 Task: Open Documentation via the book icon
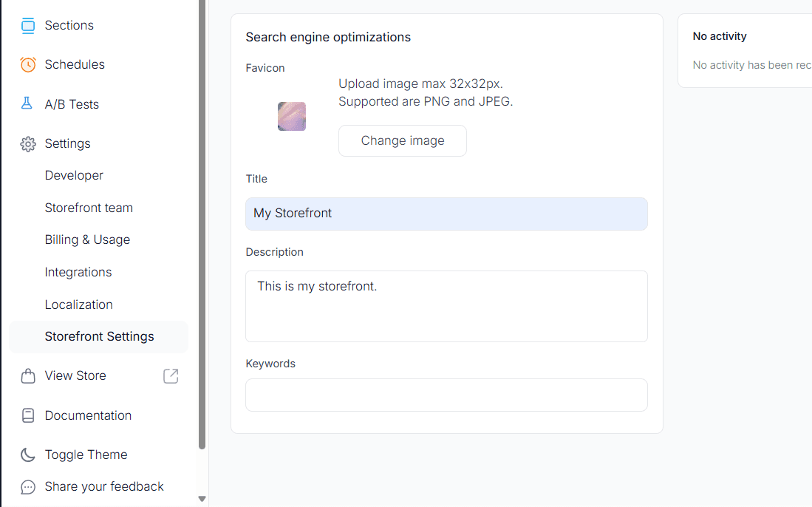coord(28,415)
